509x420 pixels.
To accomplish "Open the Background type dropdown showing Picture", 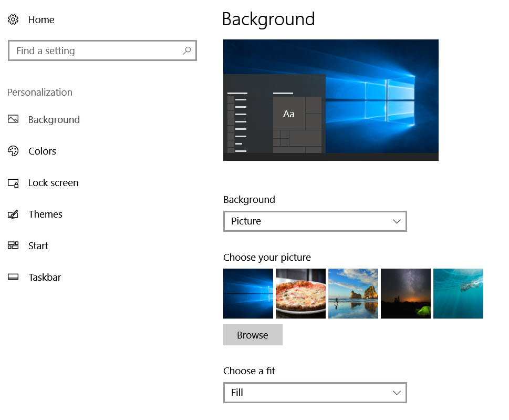I will point(315,221).
